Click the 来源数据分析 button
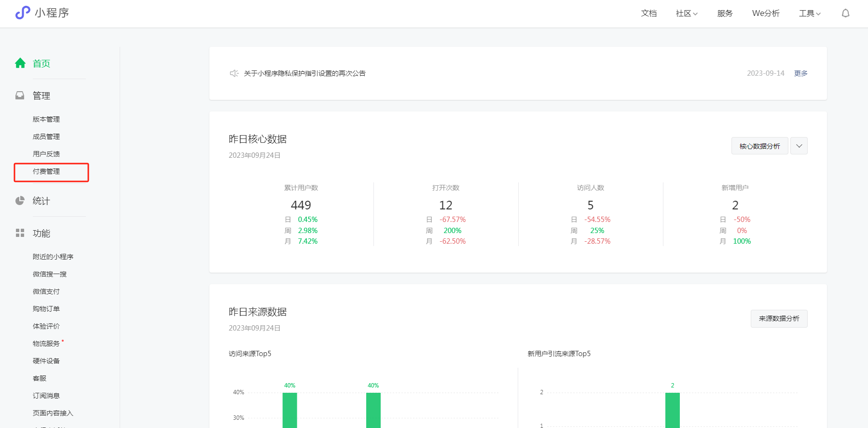This screenshot has width=868, height=428. [x=779, y=318]
